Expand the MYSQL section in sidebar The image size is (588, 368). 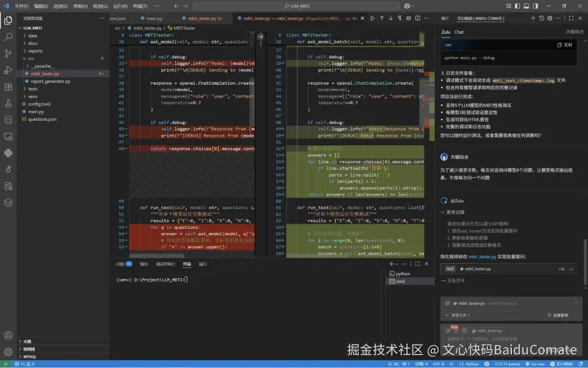tap(29, 356)
